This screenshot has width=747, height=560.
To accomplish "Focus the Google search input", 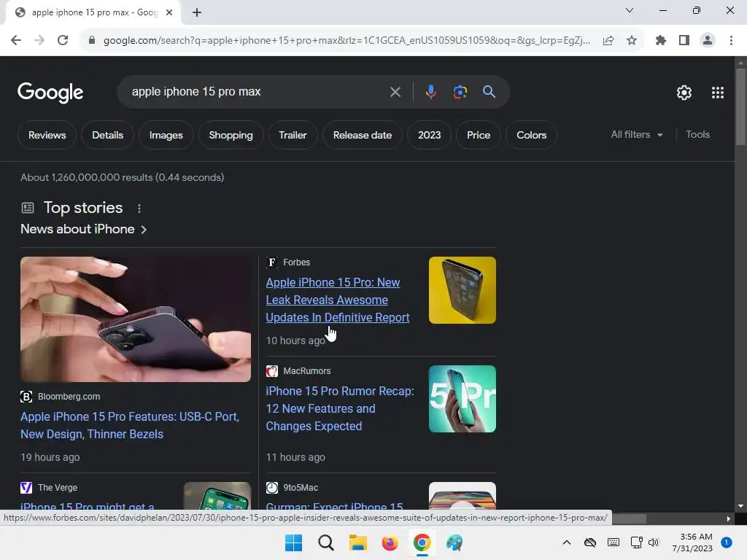I will [x=258, y=92].
